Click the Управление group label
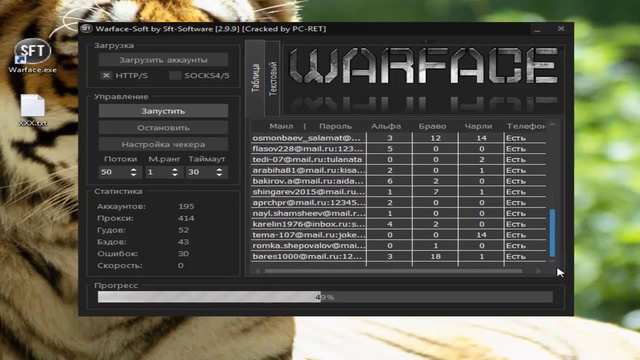640x360 pixels. click(x=121, y=97)
